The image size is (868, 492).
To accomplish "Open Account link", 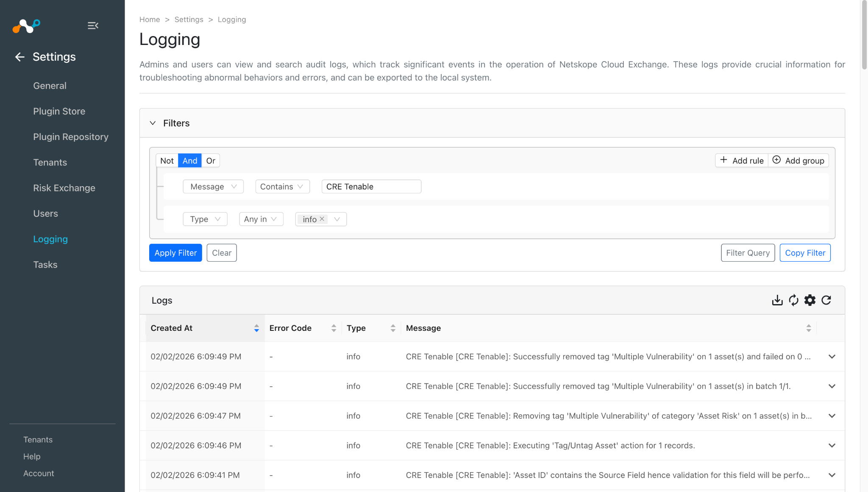I will coord(39,473).
